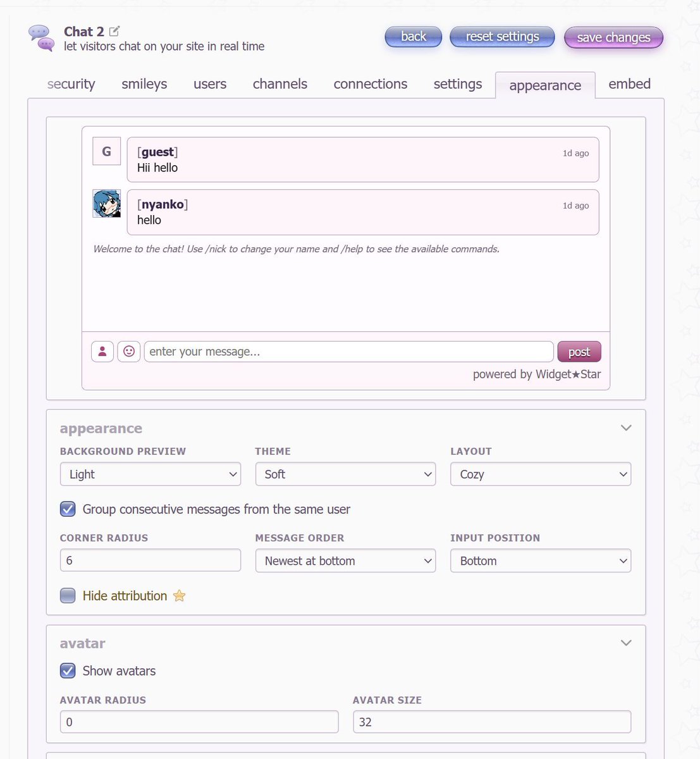Open the smiley emoji picker icon
Screen dimensions: 700x759
coord(129,351)
